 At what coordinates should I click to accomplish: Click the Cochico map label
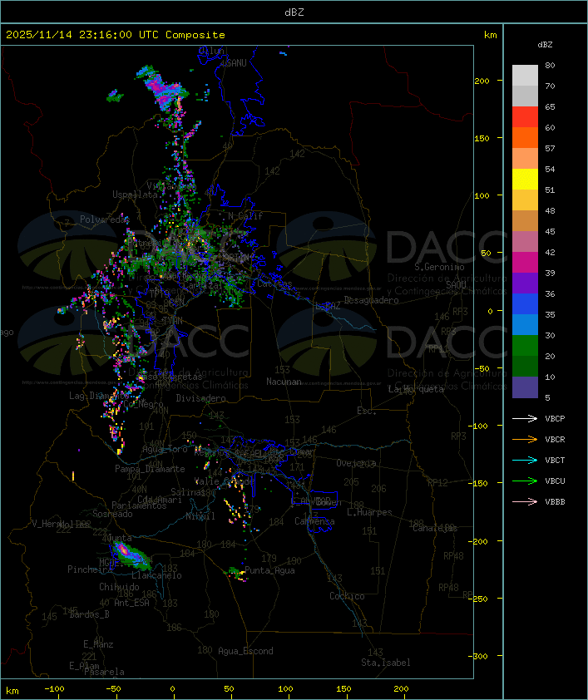347,596
